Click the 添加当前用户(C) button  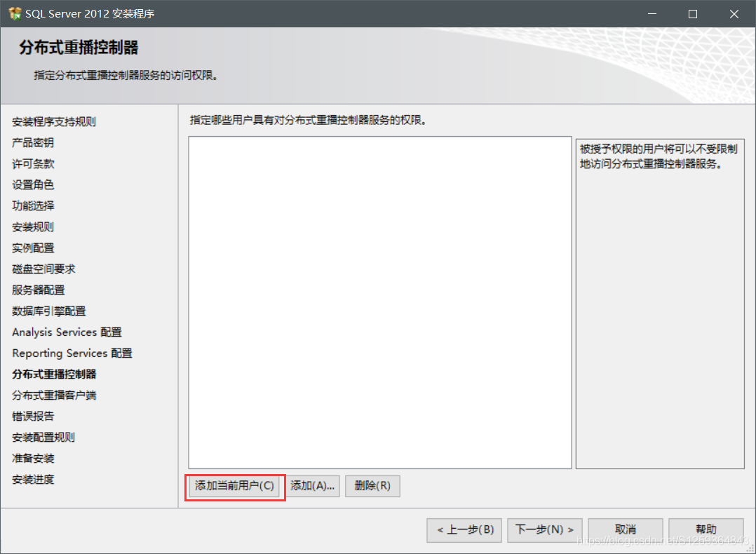point(234,486)
